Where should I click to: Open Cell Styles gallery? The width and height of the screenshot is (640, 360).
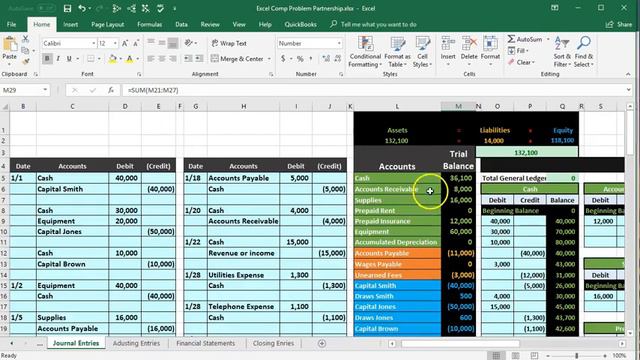422,52
